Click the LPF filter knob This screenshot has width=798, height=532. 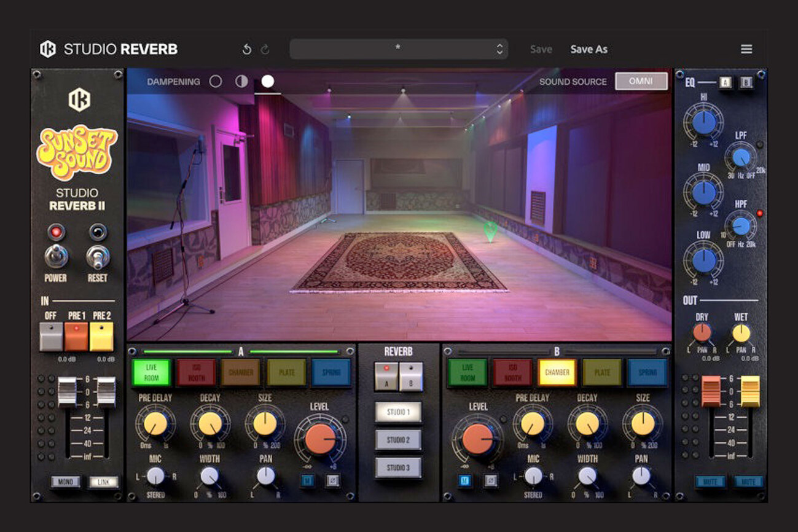(x=741, y=157)
